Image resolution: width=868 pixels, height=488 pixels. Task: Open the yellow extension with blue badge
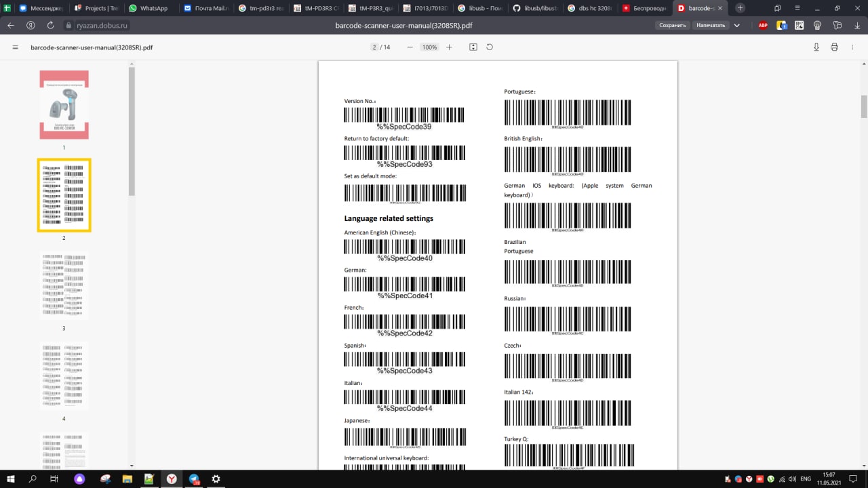click(782, 25)
